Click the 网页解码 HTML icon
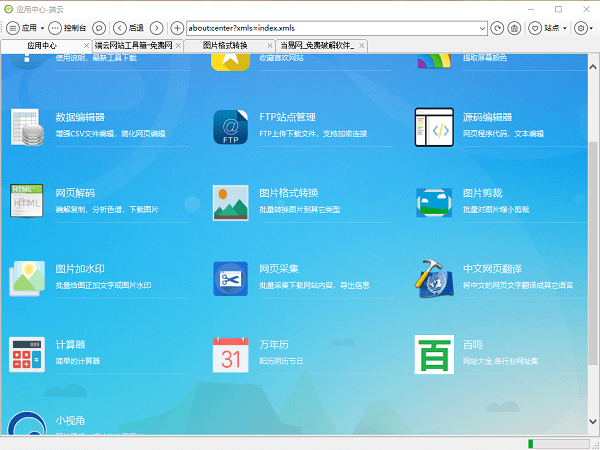The width and height of the screenshot is (600, 450). click(26, 202)
